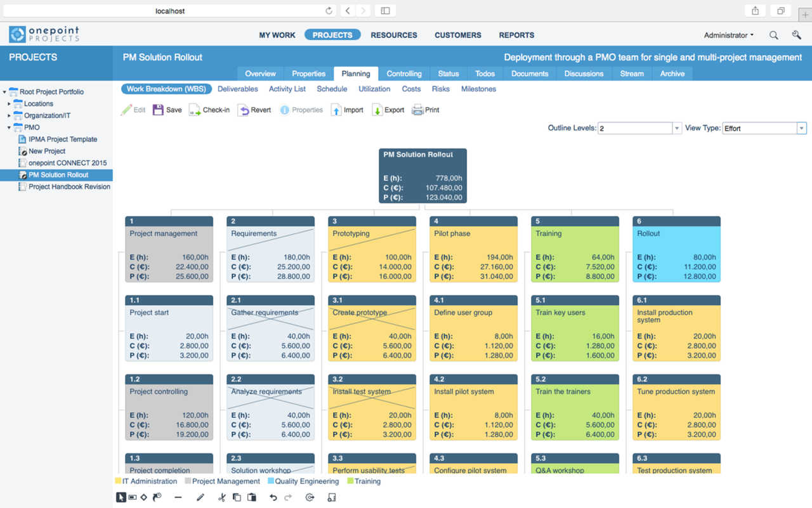Open the Outline Levels dropdown

coord(676,128)
